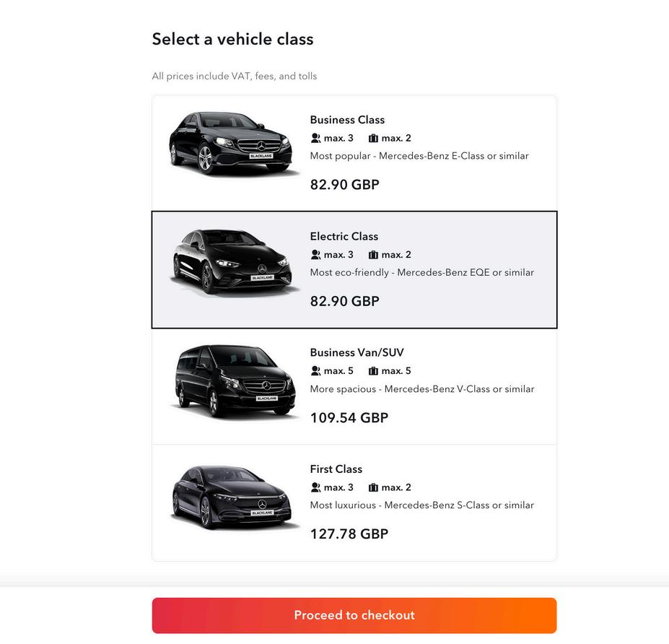Proceed to checkout
Image resolution: width=669 pixels, height=644 pixels.
(354, 615)
